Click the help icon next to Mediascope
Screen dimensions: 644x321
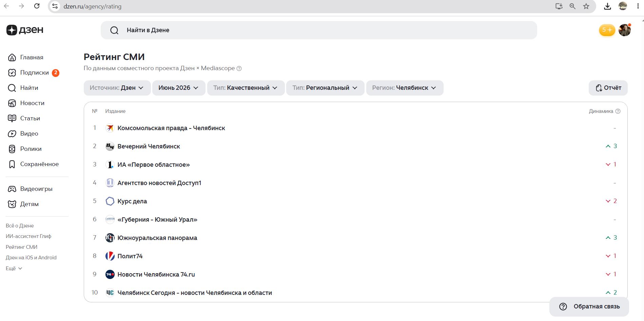click(x=239, y=68)
